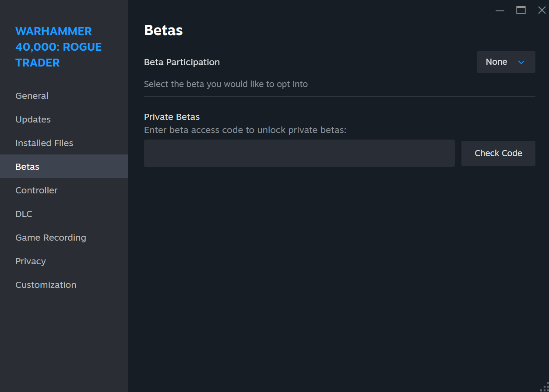Close the game properties window

pyautogui.click(x=542, y=10)
